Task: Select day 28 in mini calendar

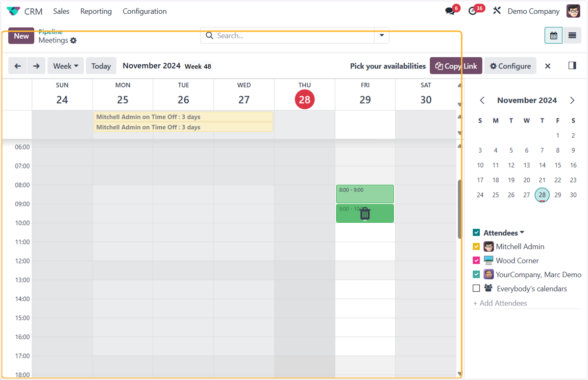Action: pos(542,194)
